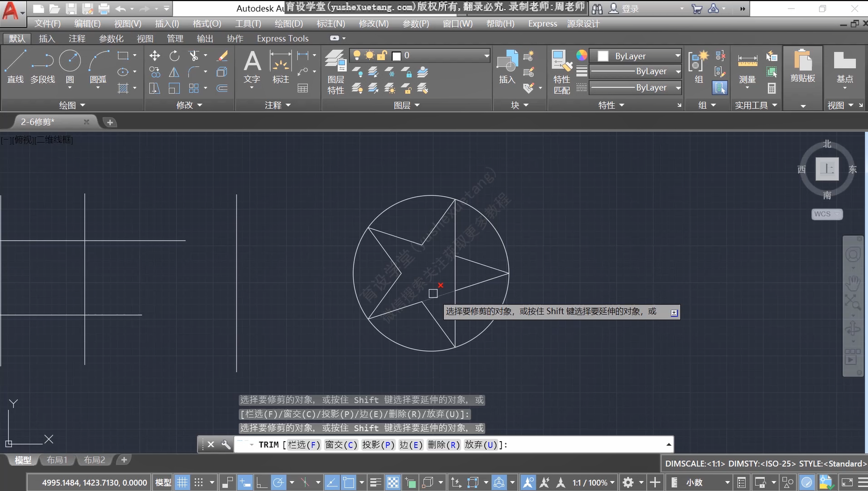The width and height of the screenshot is (868, 491).
Task: Click the Plot printer icon in quick access toolbar
Action: 104,9
